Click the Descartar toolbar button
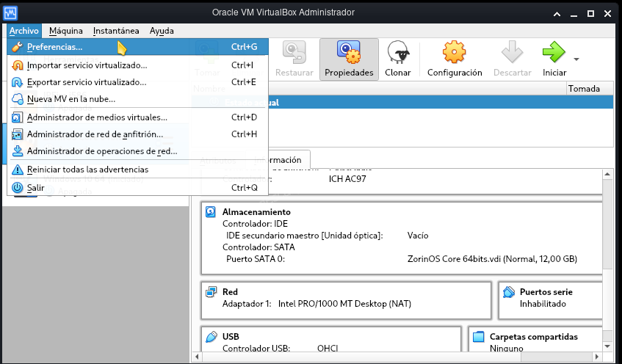Image resolution: width=622 pixels, height=364 pixels. (512, 59)
